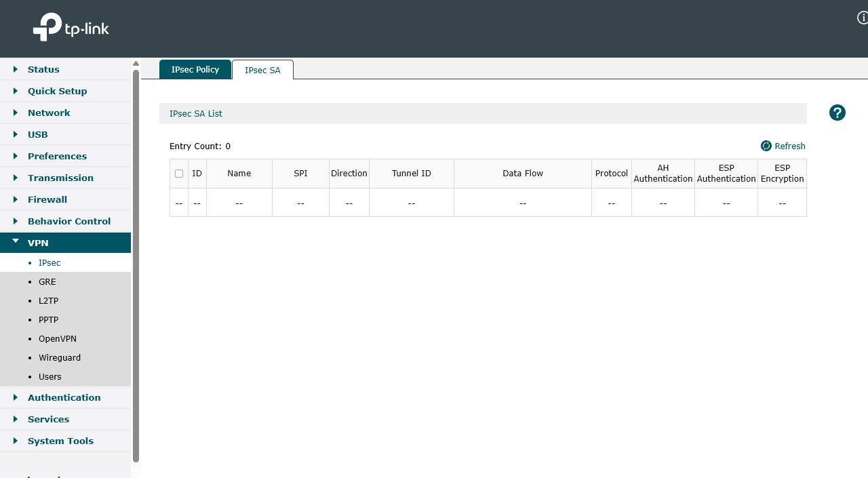Expand the Authentication menu
The height and width of the screenshot is (478, 868).
click(65, 397)
